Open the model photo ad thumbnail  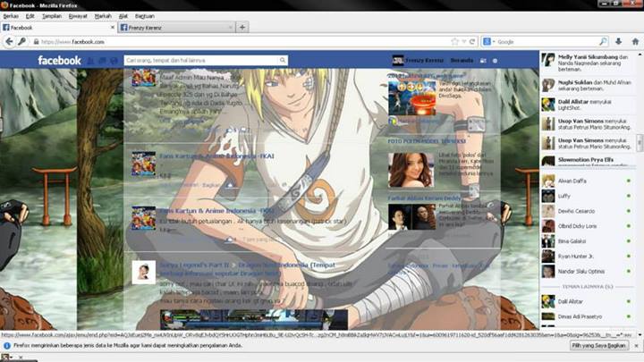pos(411,170)
